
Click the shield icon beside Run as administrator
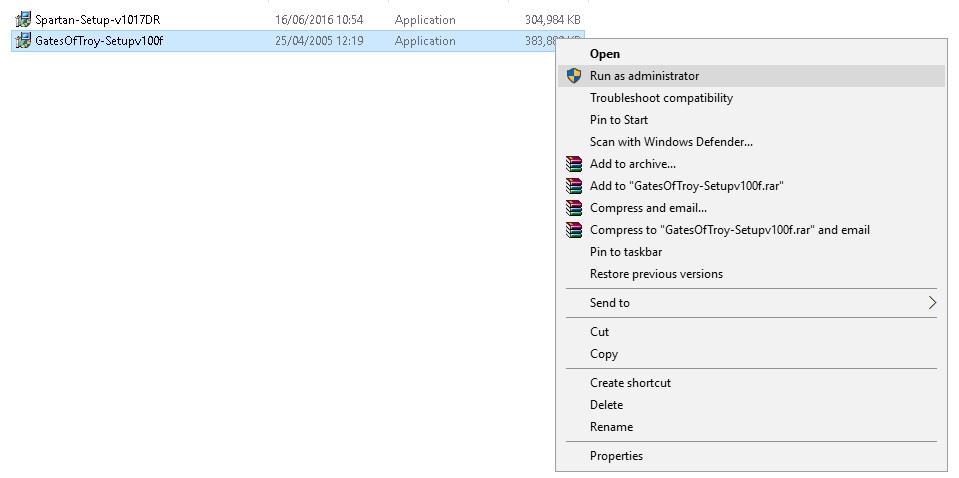(x=573, y=76)
